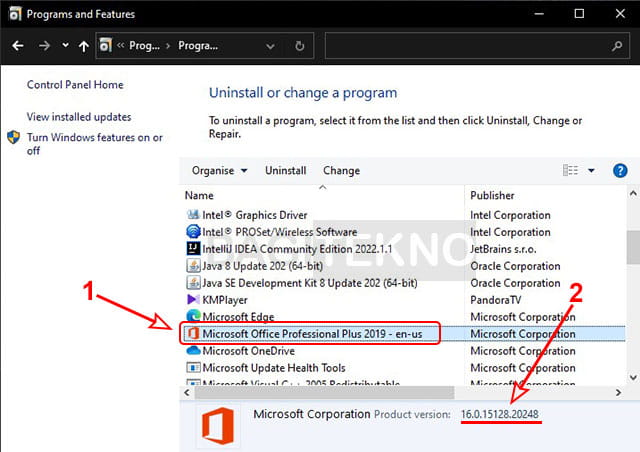
Task: Click the shield icon beside Windows features
Action: 13,137
